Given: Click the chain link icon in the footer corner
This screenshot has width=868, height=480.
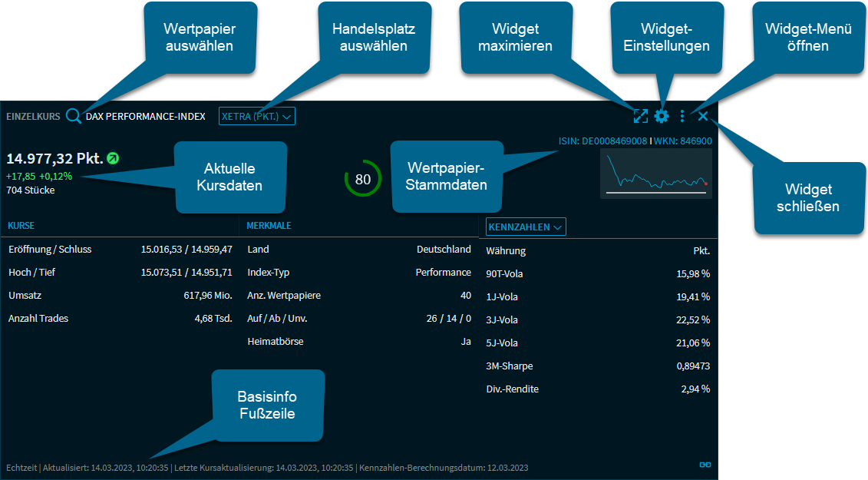Looking at the screenshot, I should 705,465.
